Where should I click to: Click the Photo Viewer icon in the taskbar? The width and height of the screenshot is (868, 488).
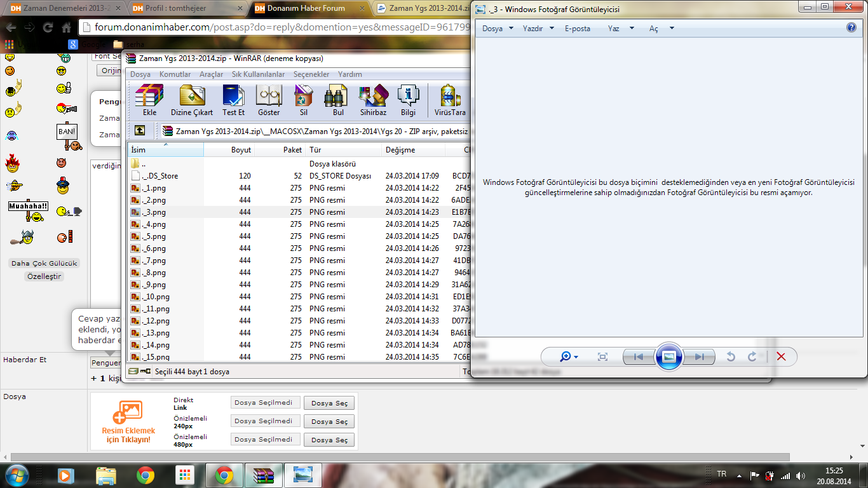(x=303, y=475)
